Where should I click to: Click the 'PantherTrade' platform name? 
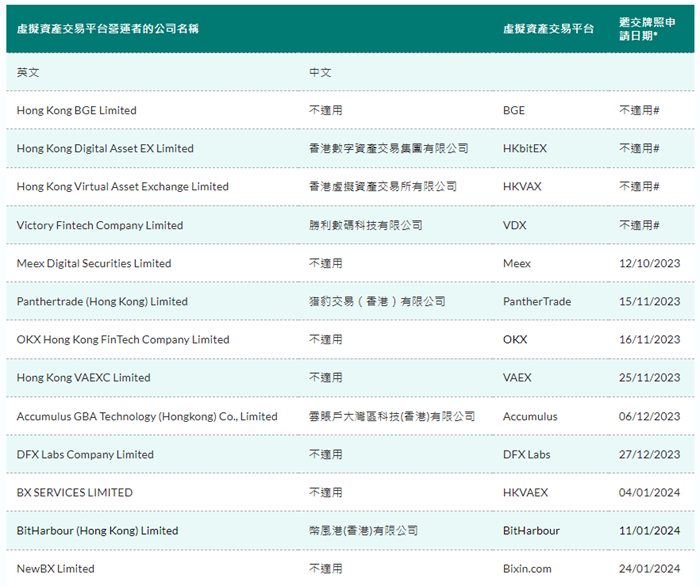(537, 301)
